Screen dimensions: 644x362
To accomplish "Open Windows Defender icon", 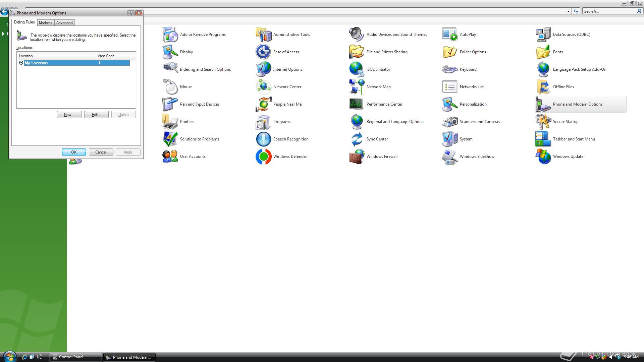I will coord(263,157).
